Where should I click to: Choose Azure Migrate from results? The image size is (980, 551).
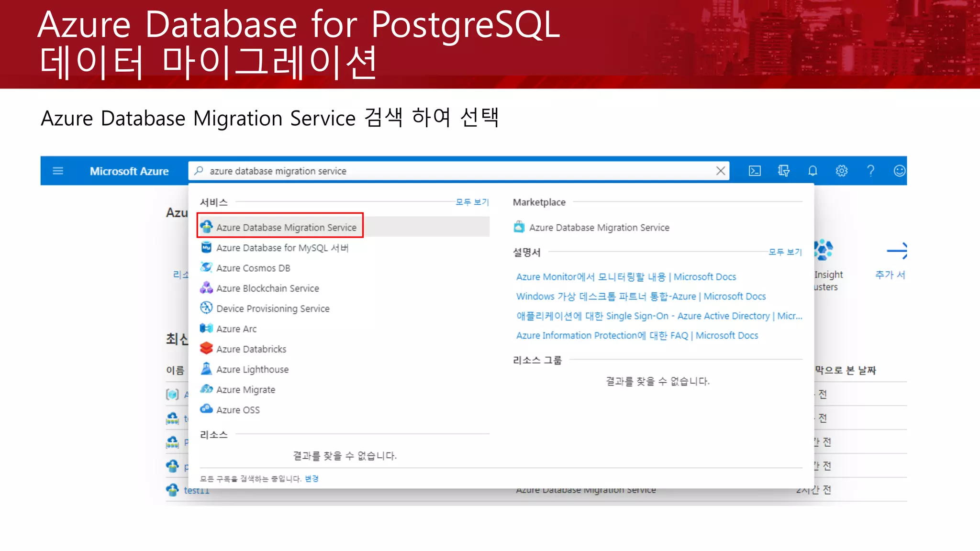click(245, 390)
